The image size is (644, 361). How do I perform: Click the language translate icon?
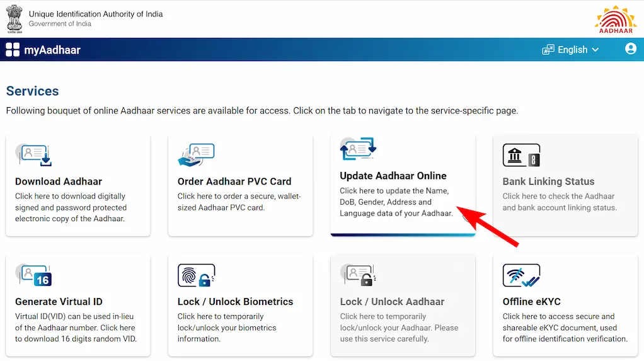[548, 50]
